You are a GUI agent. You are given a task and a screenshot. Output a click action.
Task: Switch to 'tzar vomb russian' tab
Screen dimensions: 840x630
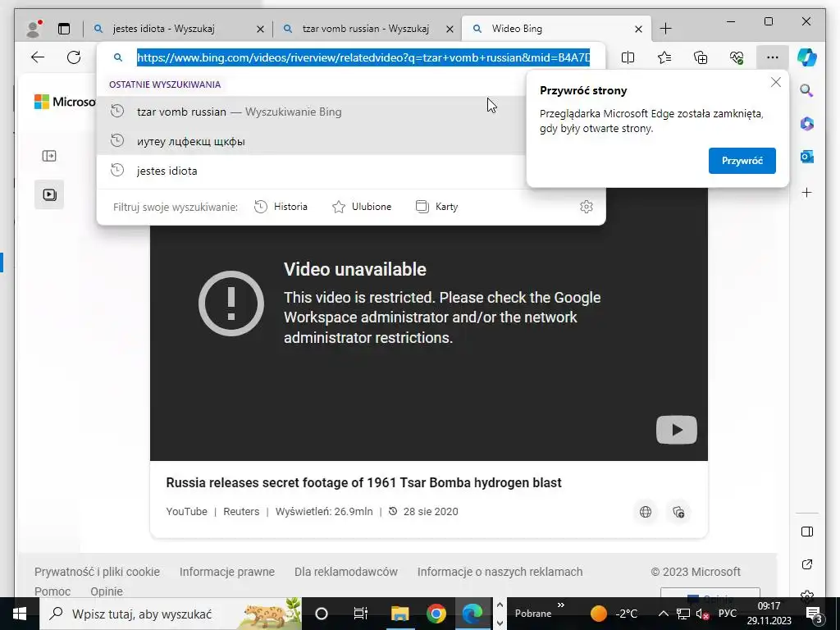(x=366, y=29)
